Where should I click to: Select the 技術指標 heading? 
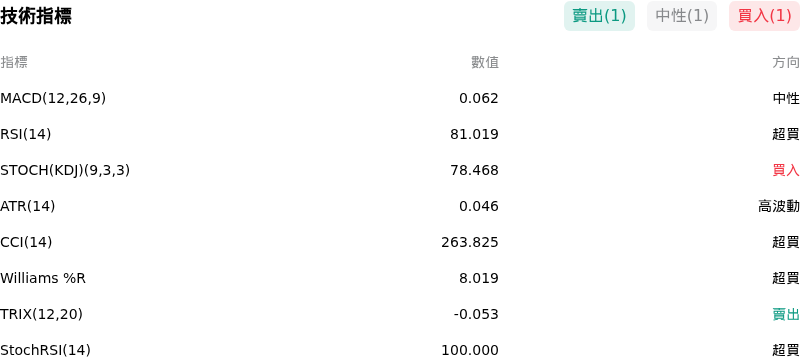pyautogui.click(x=36, y=16)
